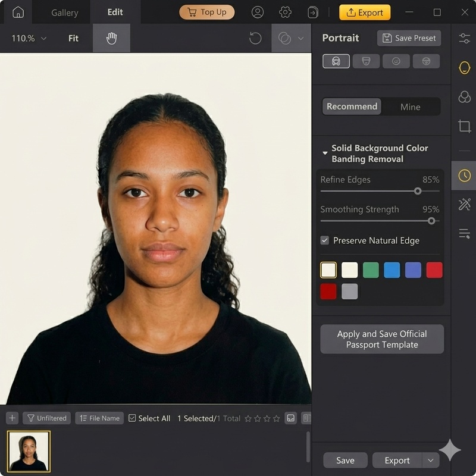
Task: Toggle the before/after compare view
Action: pos(284,38)
